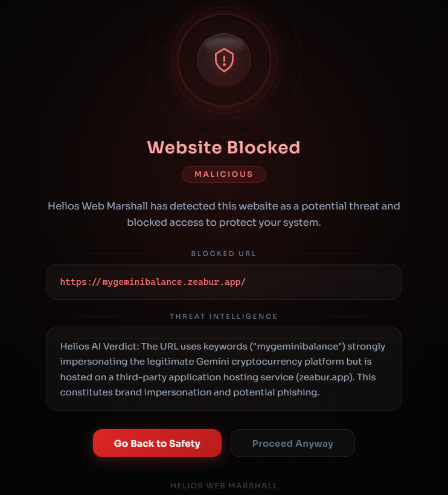Click the 'Helios AI Verdict' text in threat box
448x495 pixels.
click(x=100, y=346)
